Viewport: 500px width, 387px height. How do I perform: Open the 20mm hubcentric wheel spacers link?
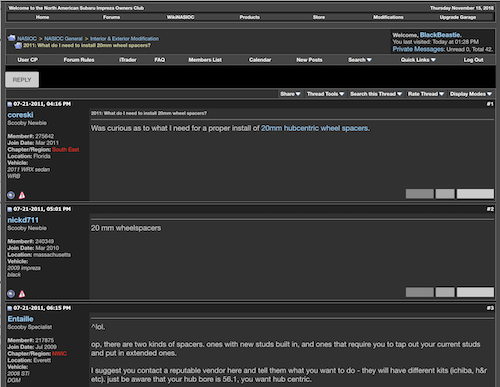pyautogui.click(x=315, y=128)
